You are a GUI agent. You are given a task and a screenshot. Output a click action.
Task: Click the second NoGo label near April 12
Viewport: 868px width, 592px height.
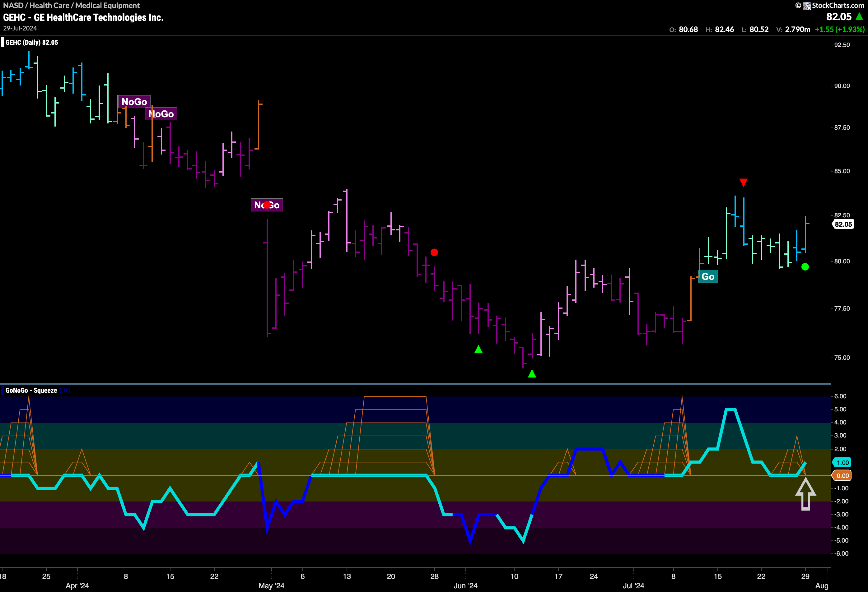tap(161, 114)
